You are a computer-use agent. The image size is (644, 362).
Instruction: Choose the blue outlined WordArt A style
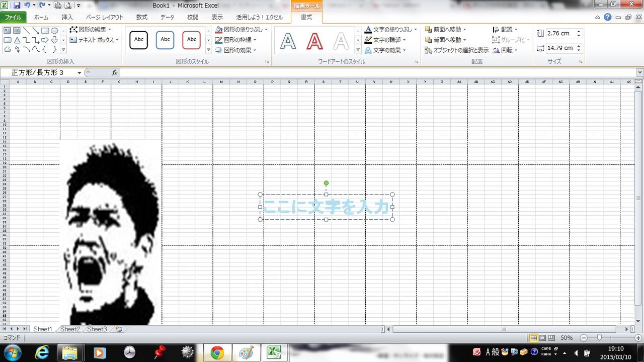(x=288, y=41)
